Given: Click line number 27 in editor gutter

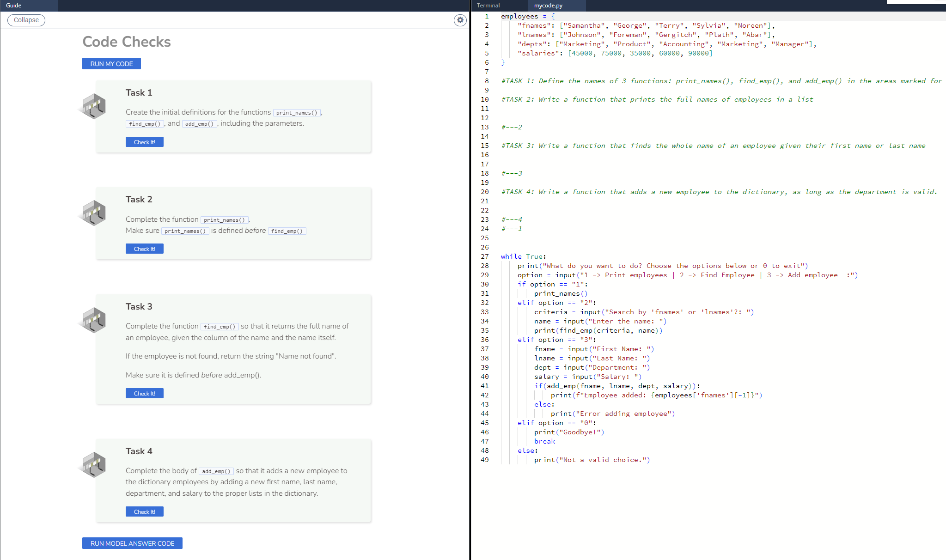Looking at the screenshot, I should pyautogui.click(x=485, y=256).
